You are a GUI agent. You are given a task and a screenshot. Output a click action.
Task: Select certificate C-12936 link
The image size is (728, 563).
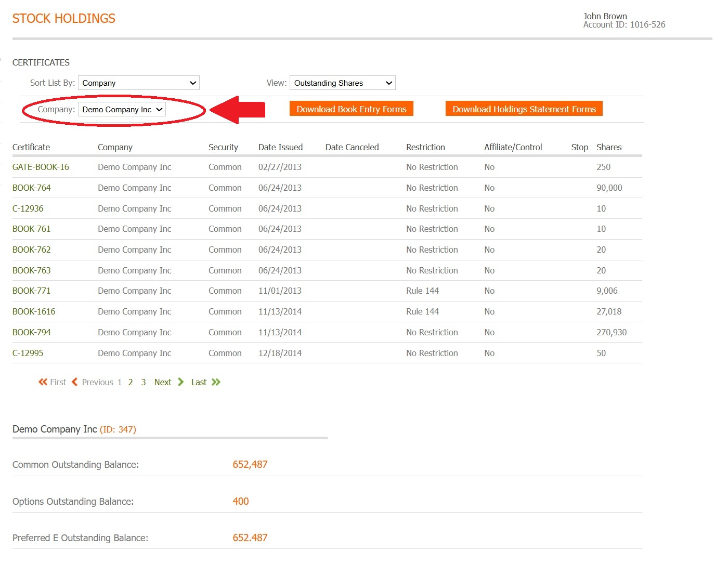28,209
